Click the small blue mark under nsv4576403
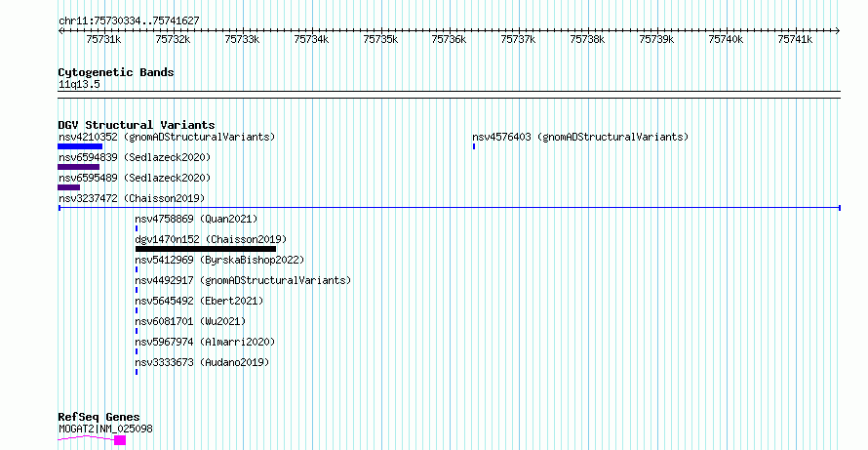 pyautogui.click(x=474, y=146)
